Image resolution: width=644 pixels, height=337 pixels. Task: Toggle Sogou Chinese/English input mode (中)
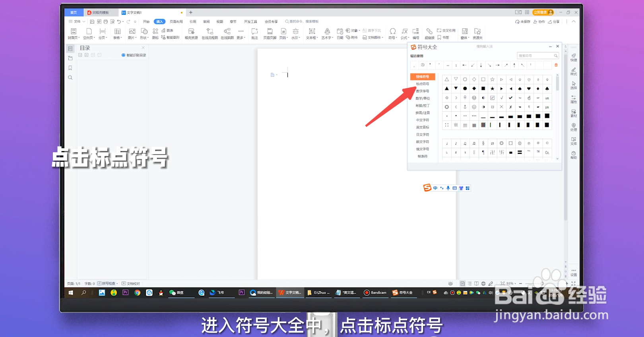click(435, 188)
